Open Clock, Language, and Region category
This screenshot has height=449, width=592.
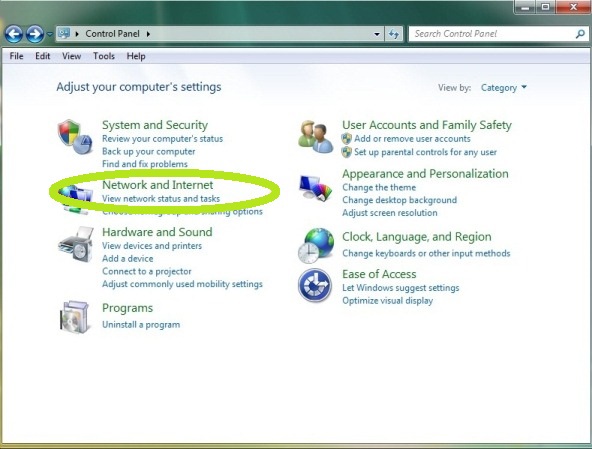pyautogui.click(x=416, y=237)
